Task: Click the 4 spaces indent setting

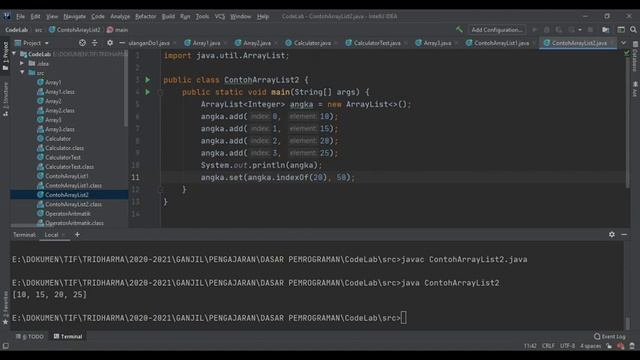Action: click(591, 346)
